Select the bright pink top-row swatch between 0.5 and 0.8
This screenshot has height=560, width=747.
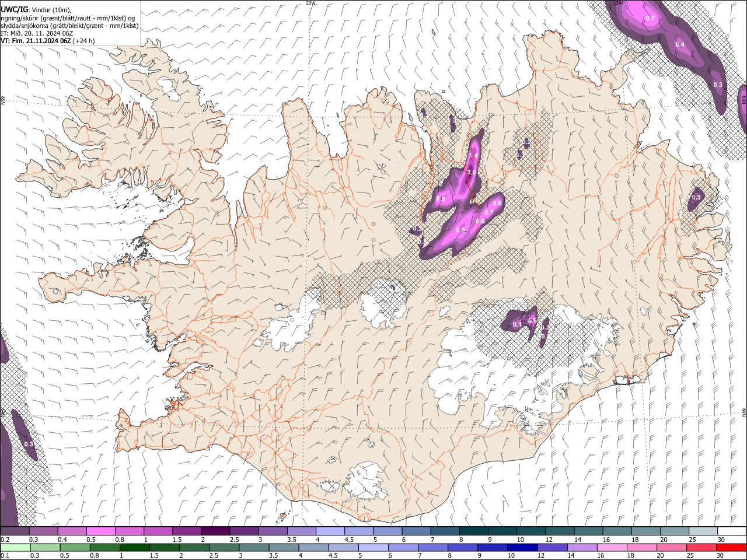(x=100, y=531)
